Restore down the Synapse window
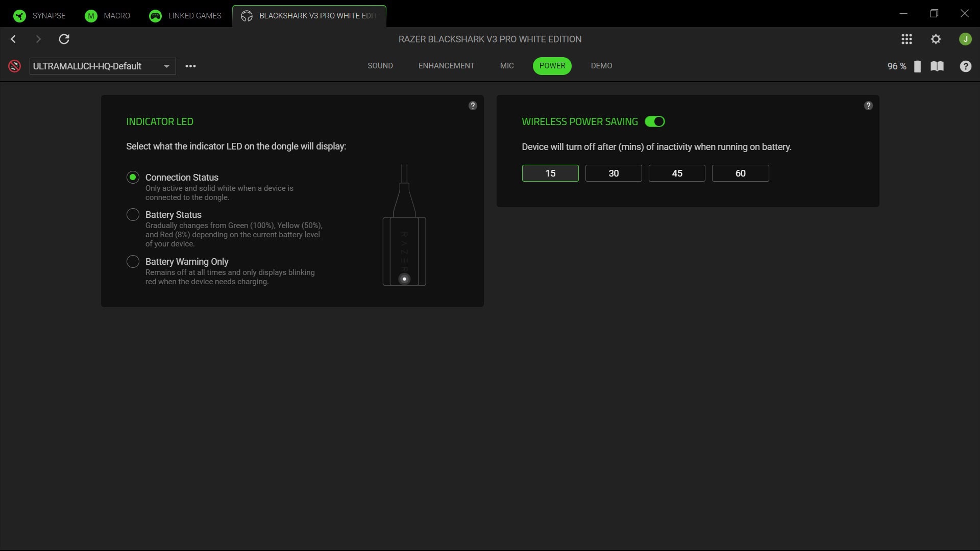980x551 pixels. [934, 13]
